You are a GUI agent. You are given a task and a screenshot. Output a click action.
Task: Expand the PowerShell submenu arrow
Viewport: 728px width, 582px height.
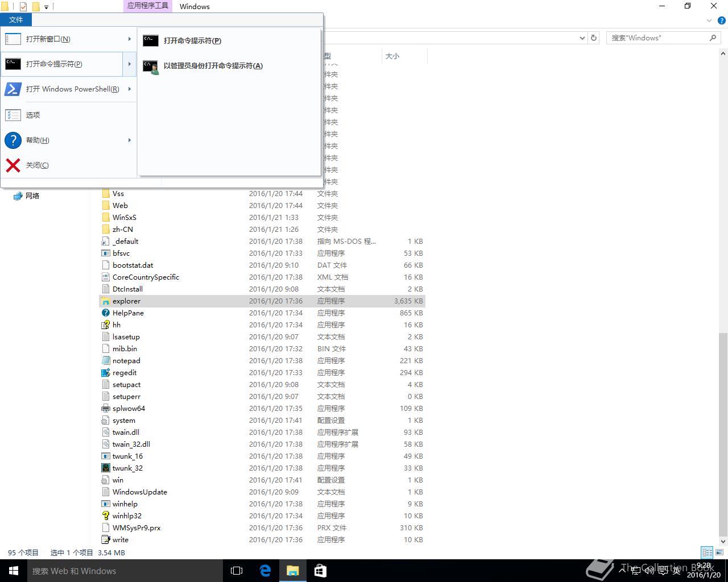(130, 89)
